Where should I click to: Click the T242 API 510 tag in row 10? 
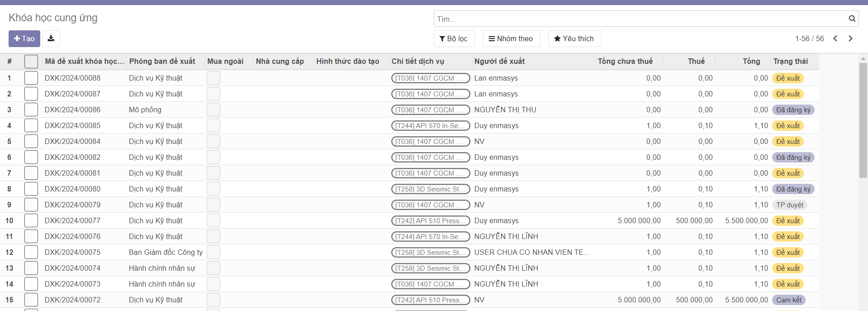pos(430,220)
